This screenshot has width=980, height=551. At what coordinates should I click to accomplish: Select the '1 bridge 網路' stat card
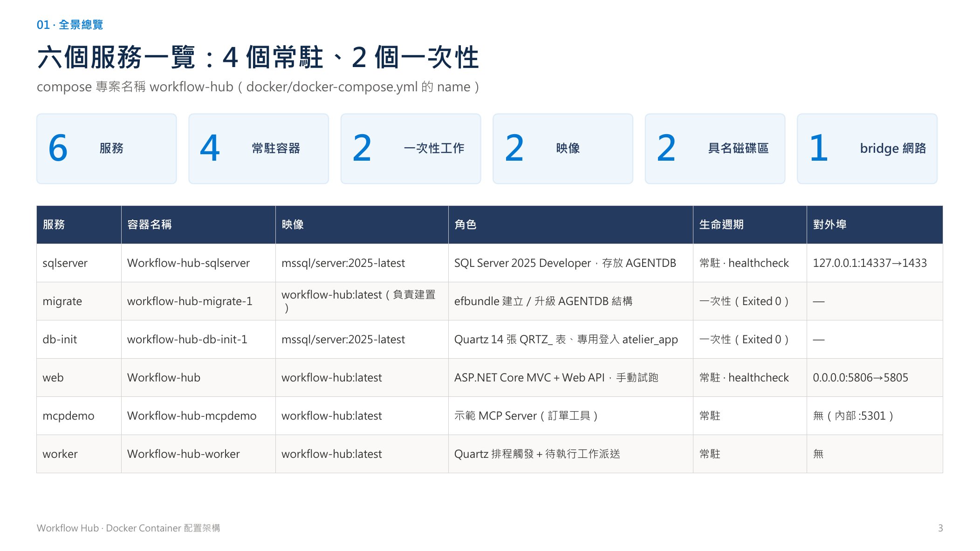click(867, 149)
